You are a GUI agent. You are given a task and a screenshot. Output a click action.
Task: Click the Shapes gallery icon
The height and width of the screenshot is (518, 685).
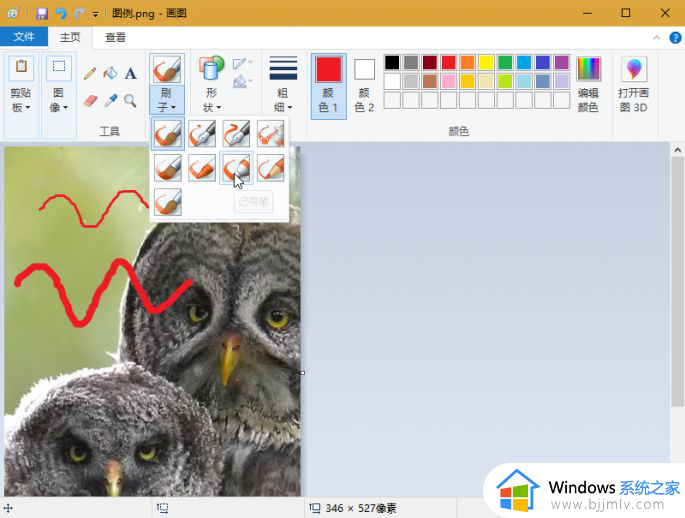click(211, 69)
